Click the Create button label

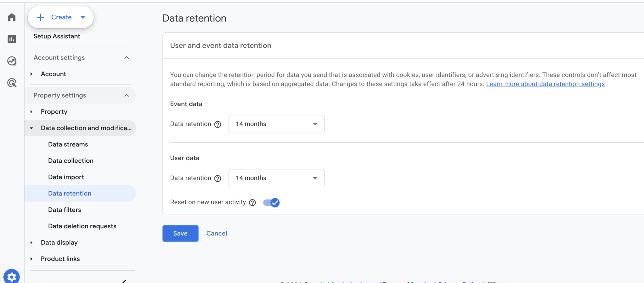point(61,17)
